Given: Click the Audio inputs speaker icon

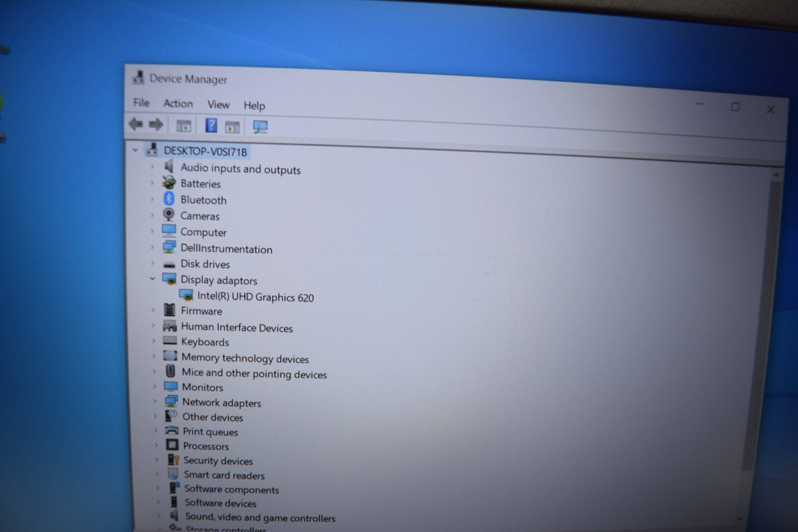Looking at the screenshot, I should tap(169, 167).
